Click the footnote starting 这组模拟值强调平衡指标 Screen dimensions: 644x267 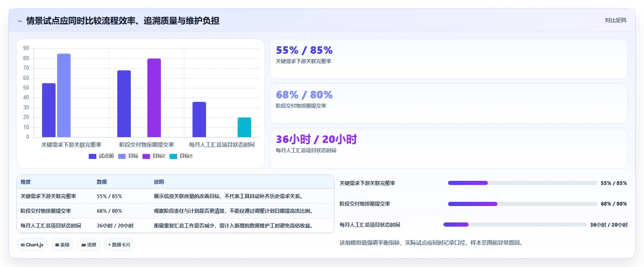[x=431, y=243]
